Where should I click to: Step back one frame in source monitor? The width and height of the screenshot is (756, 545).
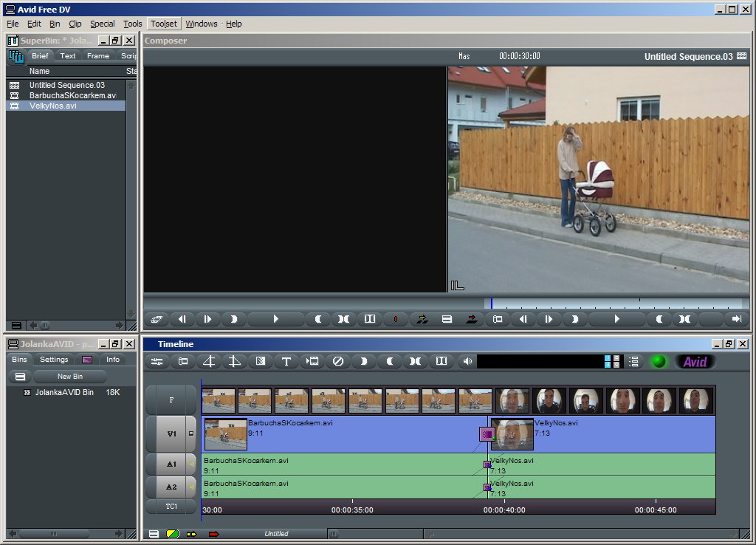182,319
